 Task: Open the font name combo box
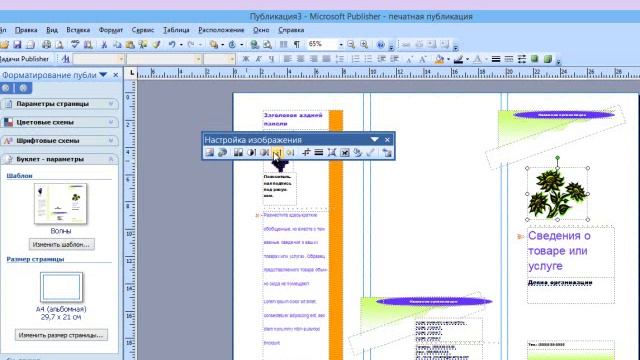coord(164,59)
